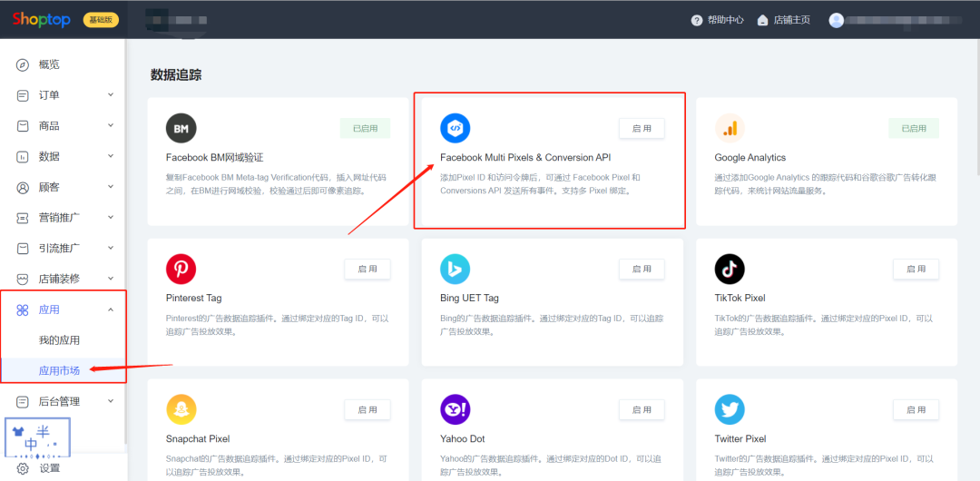Click the icon beside 后台管理

pyautogui.click(x=23, y=401)
